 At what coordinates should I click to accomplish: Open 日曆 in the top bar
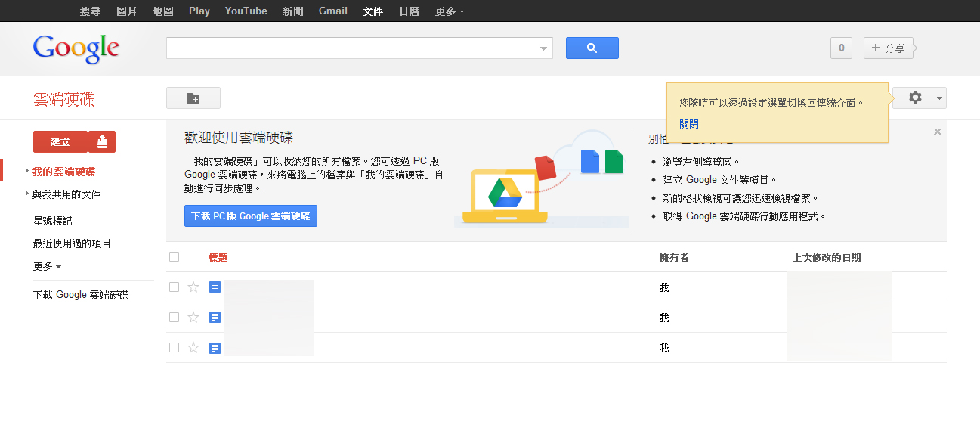pos(409,11)
